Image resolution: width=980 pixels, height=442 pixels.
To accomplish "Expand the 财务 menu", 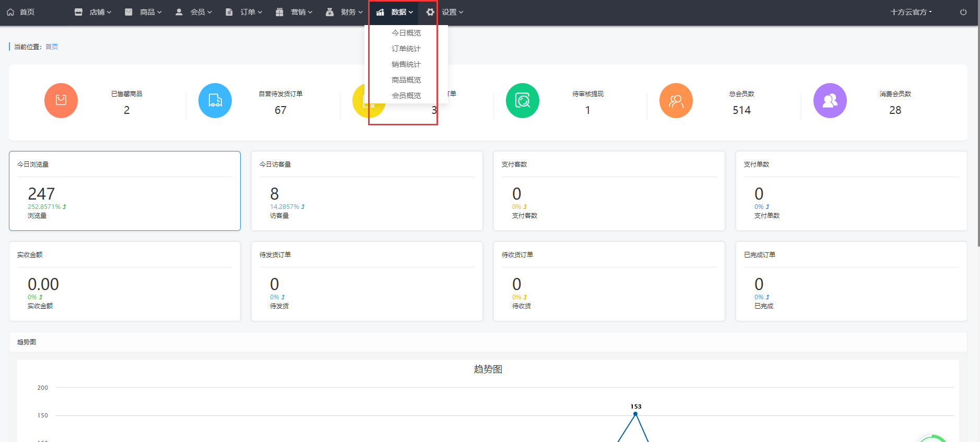I will (x=351, y=12).
